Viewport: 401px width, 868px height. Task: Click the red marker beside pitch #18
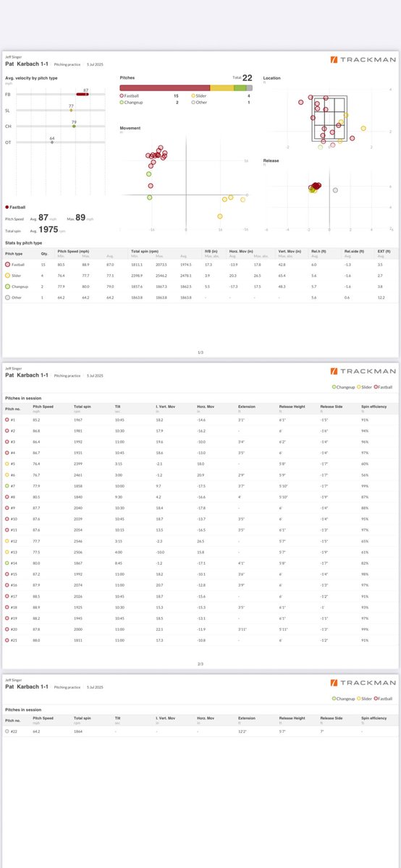coord(7,606)
